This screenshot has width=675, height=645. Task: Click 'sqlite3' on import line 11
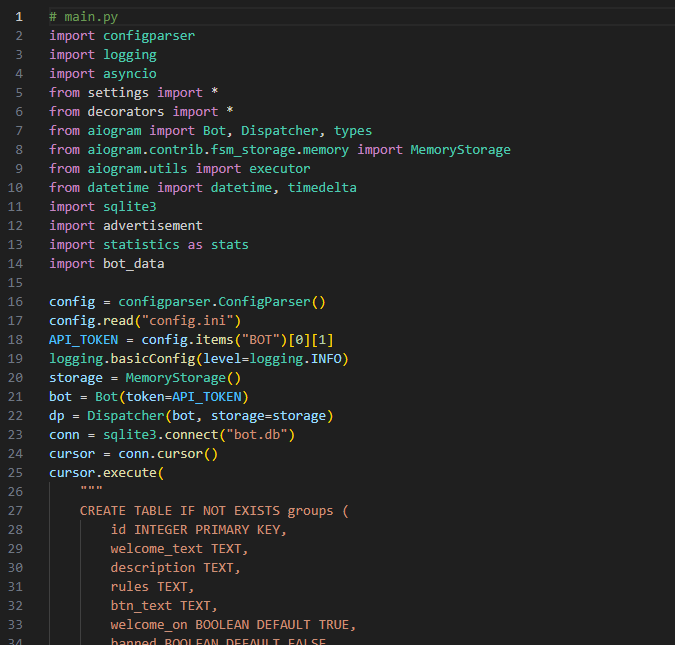coord(130,207)
